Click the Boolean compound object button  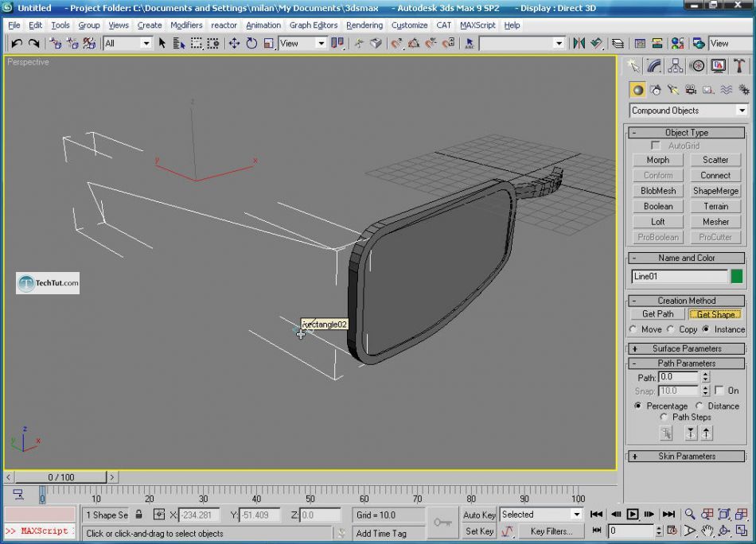pyautogui.click(x=658, y=206)
